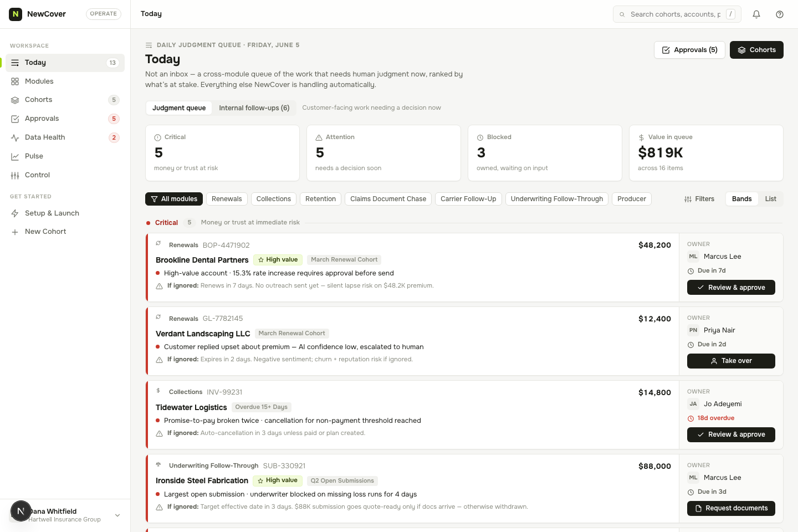Click the NewCover logo icon
This screenshot has width=798, height=532.
[16, 14]
